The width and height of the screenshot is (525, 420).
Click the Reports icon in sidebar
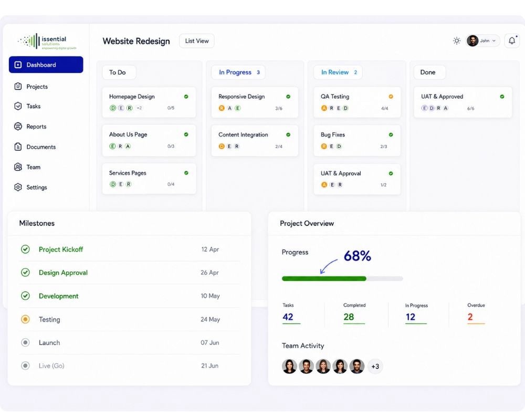[x=18, y=127]
